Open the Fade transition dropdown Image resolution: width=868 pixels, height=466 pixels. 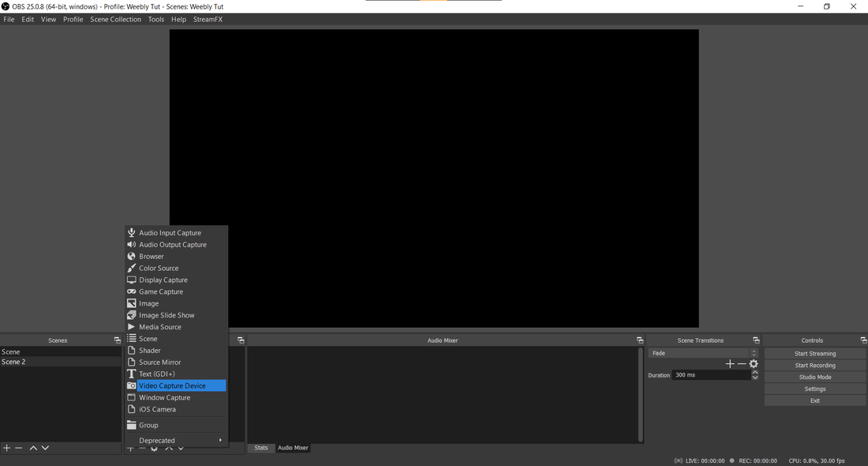(x=701, y=352)
